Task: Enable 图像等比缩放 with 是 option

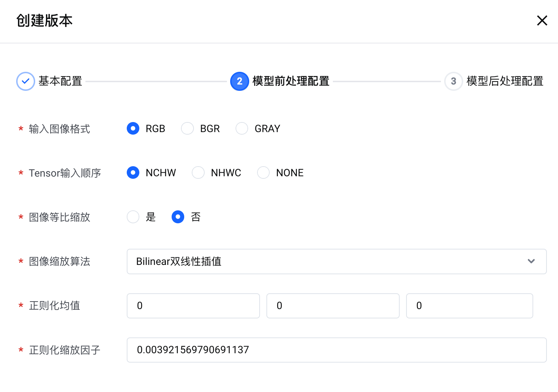Action: pyautogui.click(x=133, y=217)
